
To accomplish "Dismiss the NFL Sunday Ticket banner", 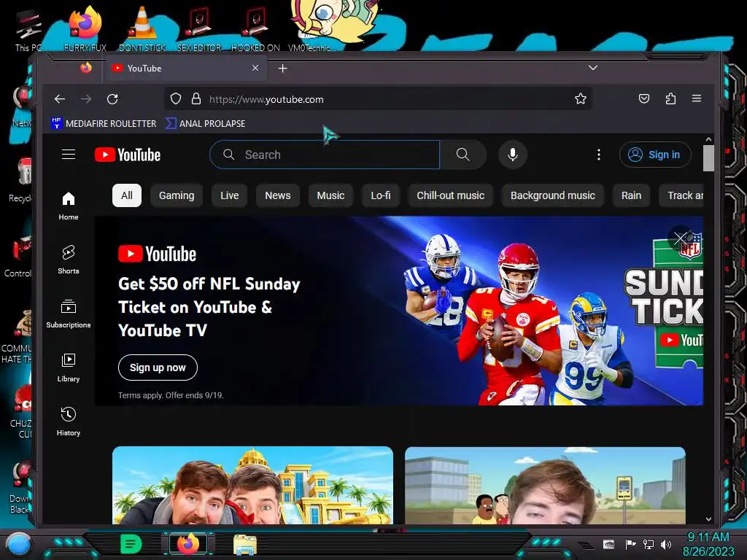I will coord(681,238).
